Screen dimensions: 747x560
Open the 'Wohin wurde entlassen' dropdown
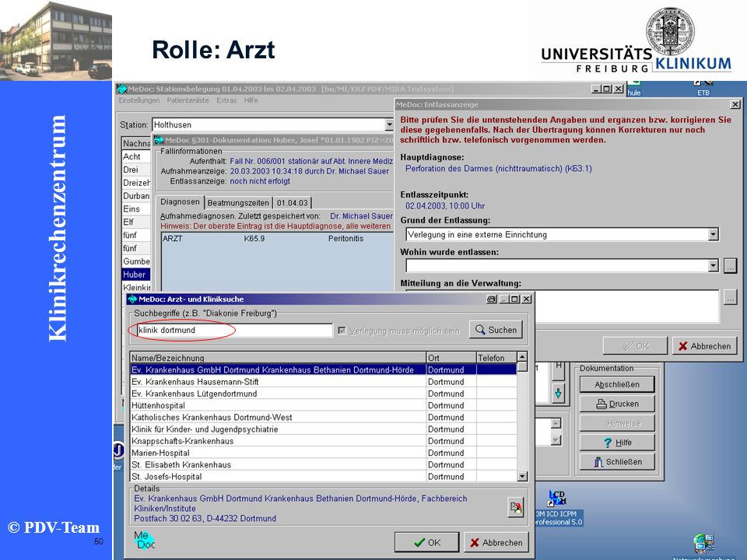[713, 266]
